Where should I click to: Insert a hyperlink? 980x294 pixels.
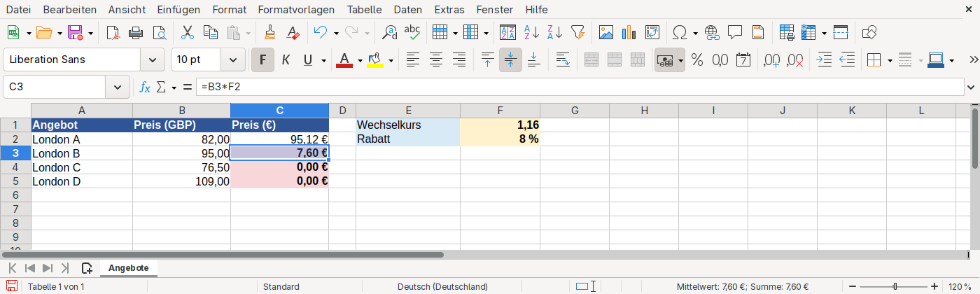pyautogui.click(x=712, y=32)
